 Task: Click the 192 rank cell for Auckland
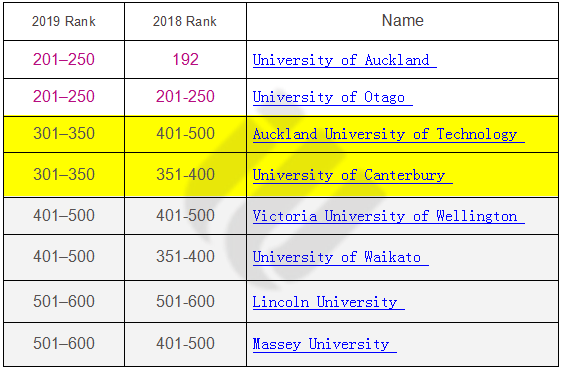click(185, 60)
